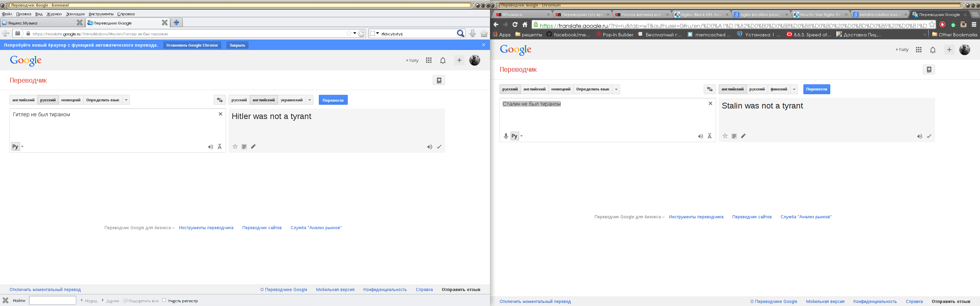Screen dimensions: 980x306
Task: Open notifications bell in Chromium Google page
Action: pos(932,50)
